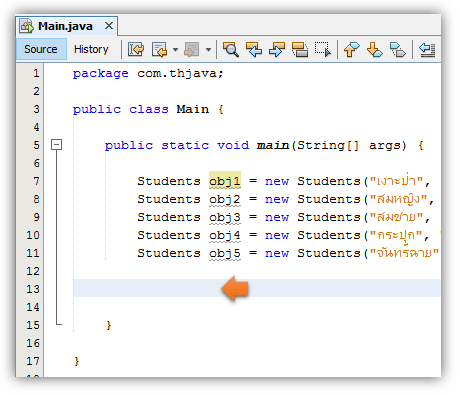The width and height of the screenshot is (460, 395).
Task: Click the Main.java file icon in tab
Action: (x=26, y=26)
